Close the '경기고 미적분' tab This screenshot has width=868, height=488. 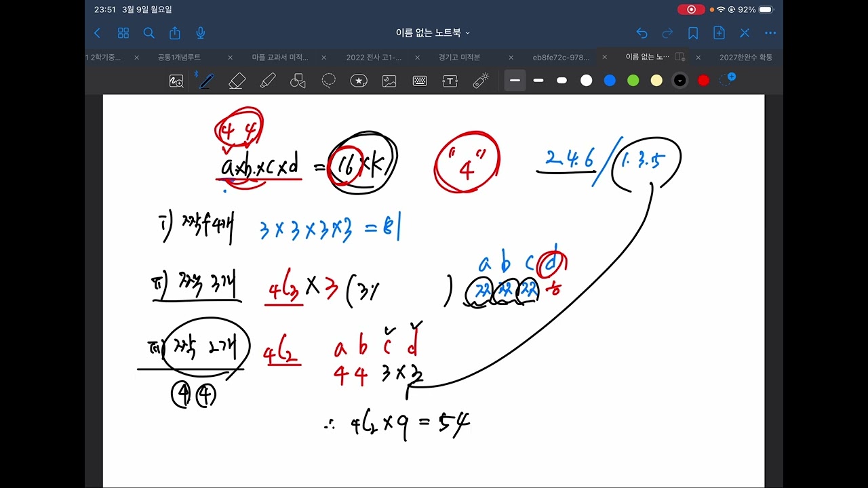511,58
